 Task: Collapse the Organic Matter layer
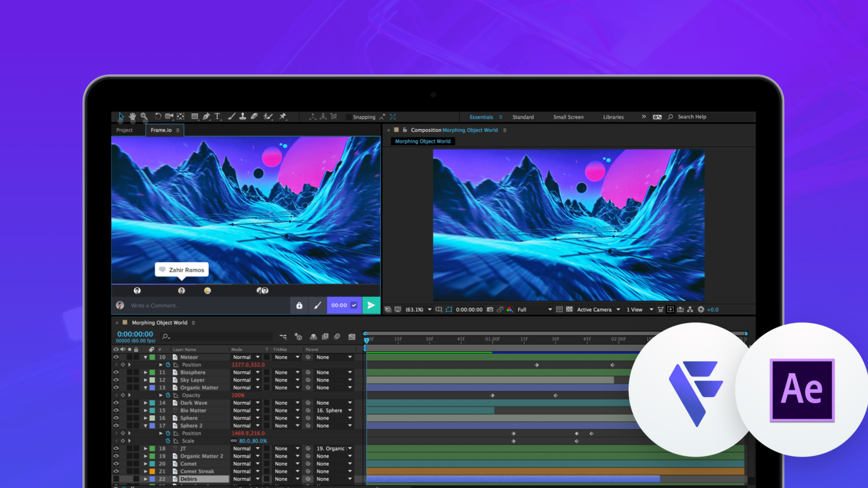(145, 388)
